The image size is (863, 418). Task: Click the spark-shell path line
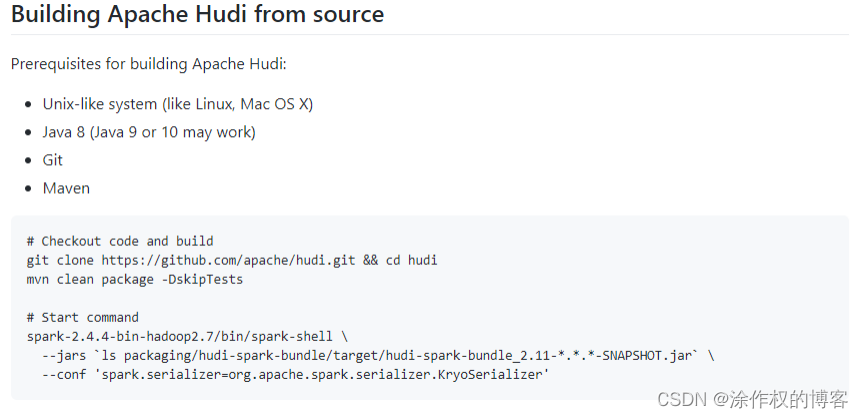[x=187, y=336]
